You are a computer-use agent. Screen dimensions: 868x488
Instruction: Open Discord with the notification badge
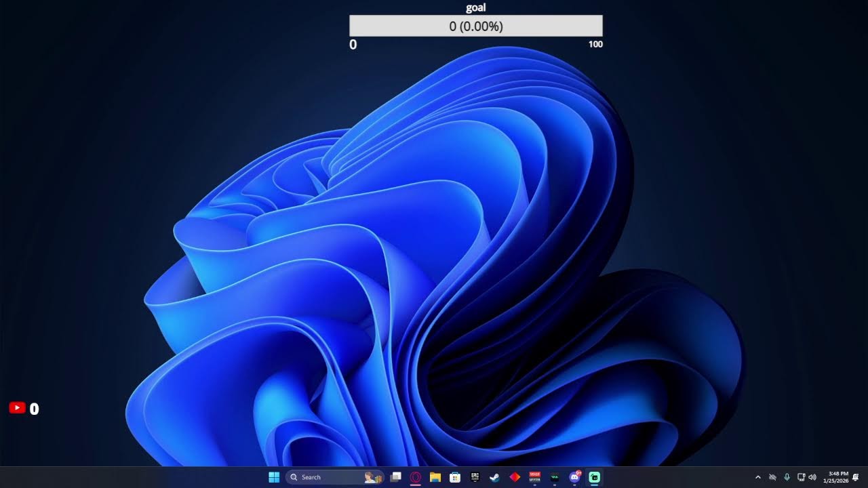tap(574, 477)
